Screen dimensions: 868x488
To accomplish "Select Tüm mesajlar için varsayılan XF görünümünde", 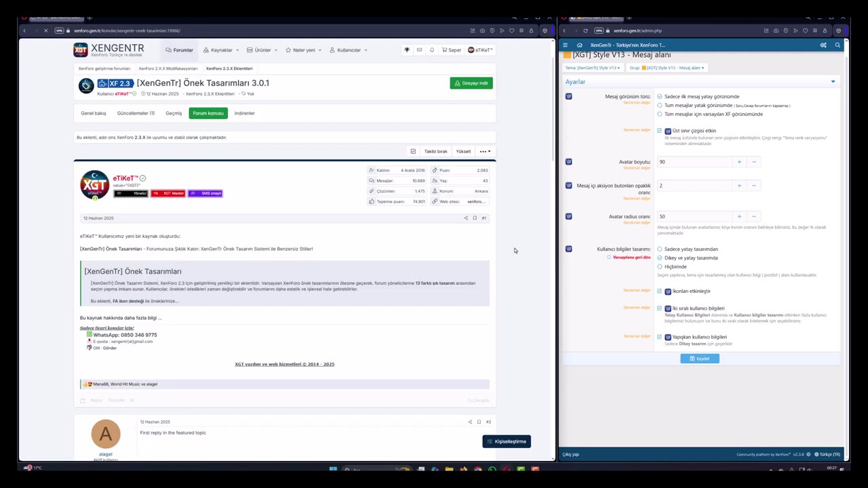I will pos(660,114).
